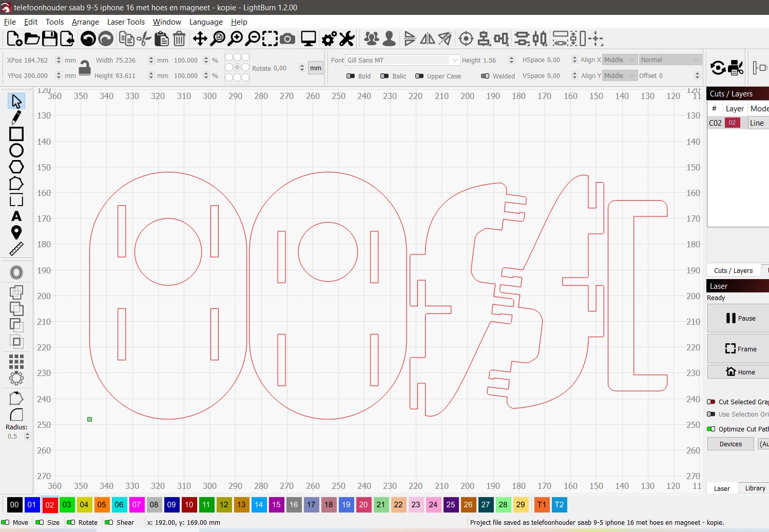
Task: Switch to the Library tab
Action: (755, 488)
